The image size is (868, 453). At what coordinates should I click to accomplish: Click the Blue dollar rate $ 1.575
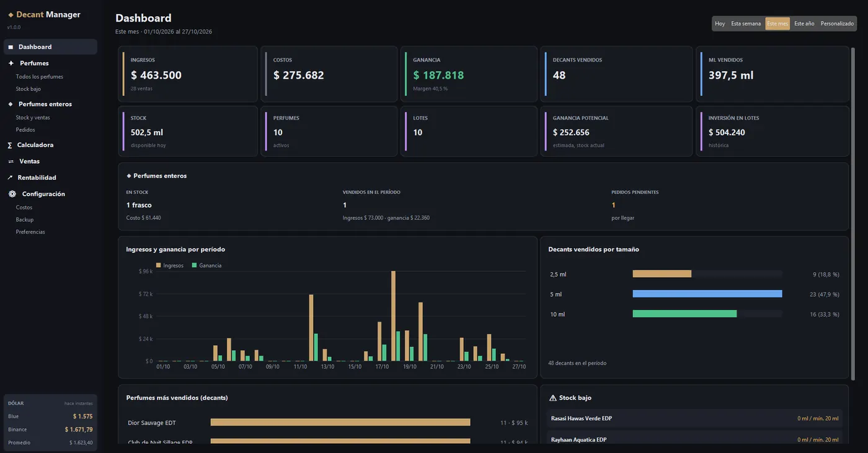[x=82, y=416]
